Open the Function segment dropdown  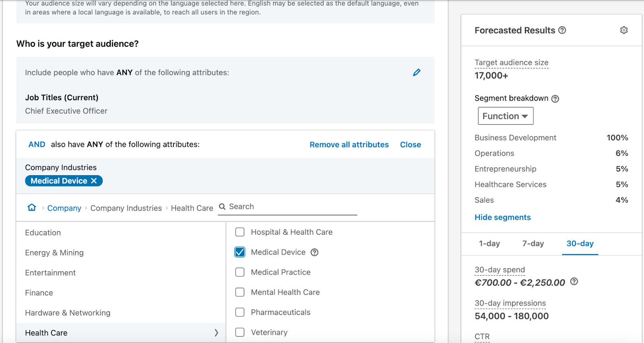click(505, 116)
